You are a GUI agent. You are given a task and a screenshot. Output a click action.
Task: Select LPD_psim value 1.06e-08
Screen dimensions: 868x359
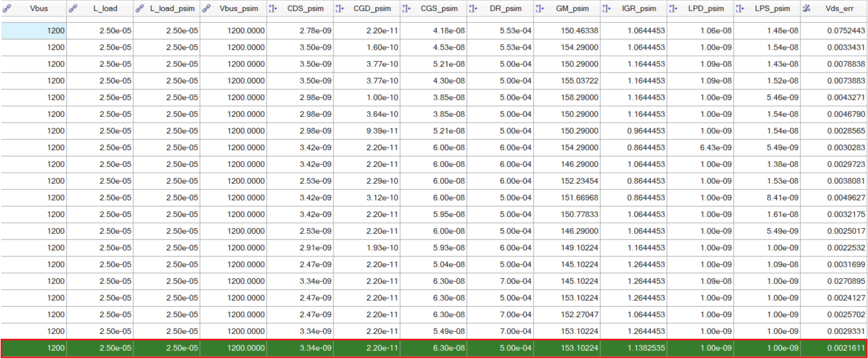tap(715, 31)
